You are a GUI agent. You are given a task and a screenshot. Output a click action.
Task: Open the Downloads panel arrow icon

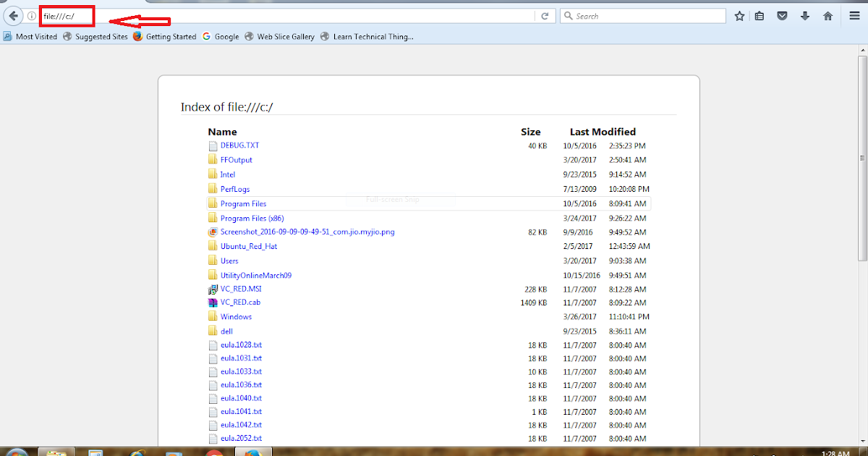804,15
